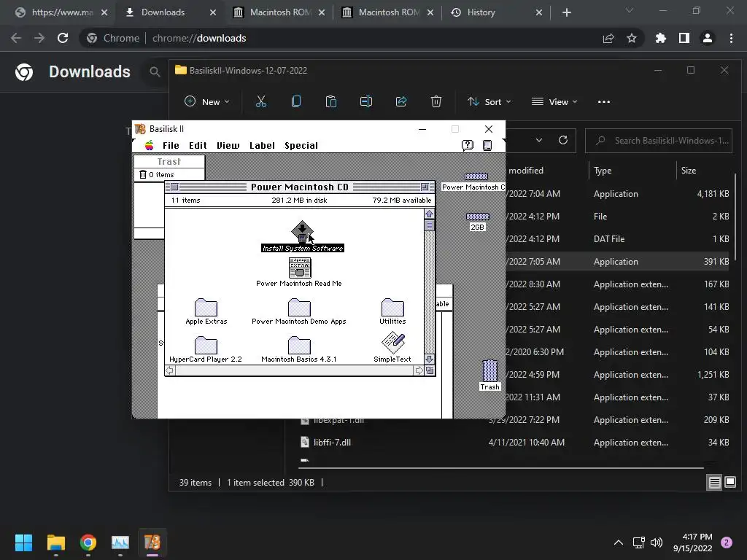Open the Edit menu in Basilisk II
This screenshot has height=560, width=747.
198,146
